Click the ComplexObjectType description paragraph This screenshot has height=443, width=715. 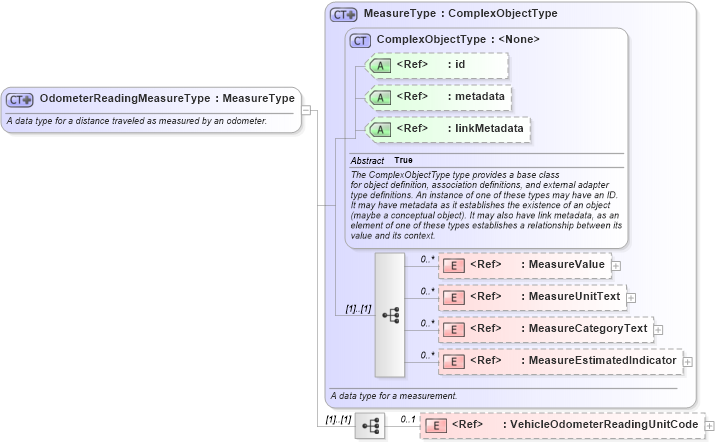[487, 205]
